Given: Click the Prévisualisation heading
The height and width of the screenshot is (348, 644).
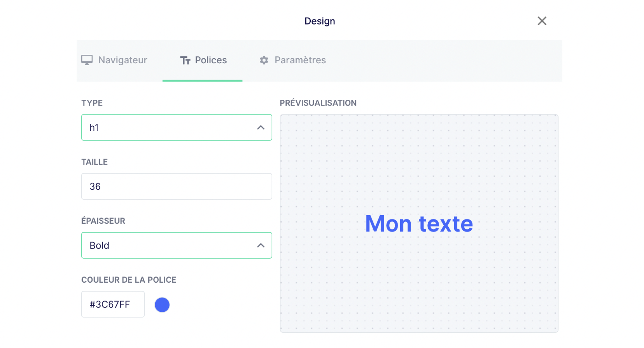Looking at the screenshot, I should (x=318, y=103).
